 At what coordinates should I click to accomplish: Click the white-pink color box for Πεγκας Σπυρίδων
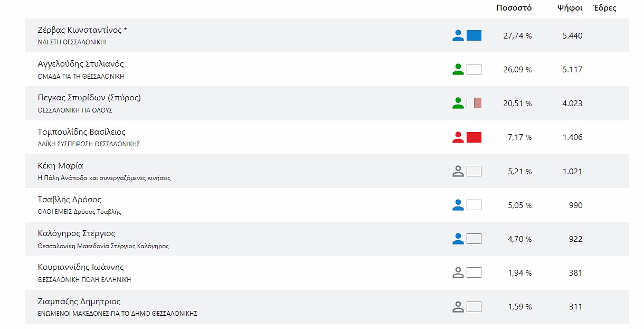pyautogui.click(x=474, y=104)
